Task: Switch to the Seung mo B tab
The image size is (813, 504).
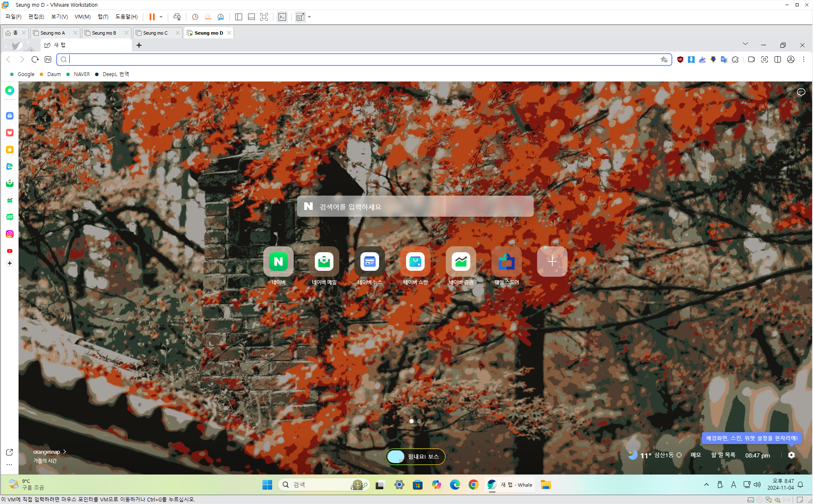Action: pos(104,33)
